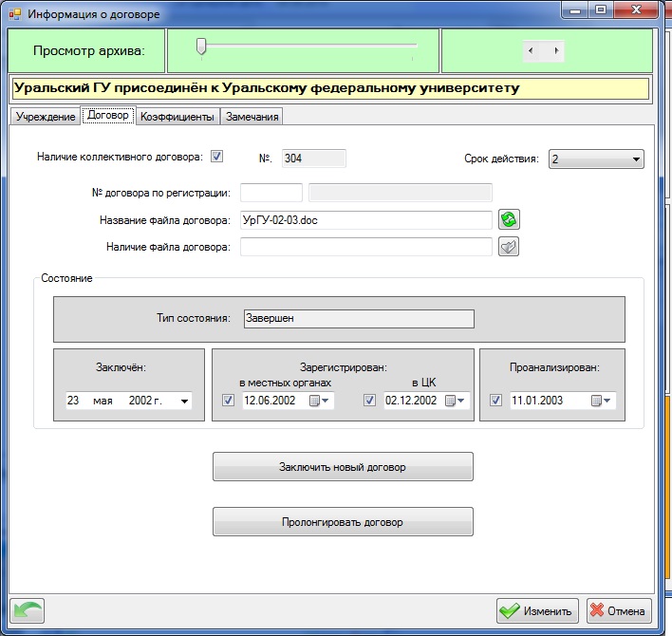Toggle Наличие коллективного договора checkbox
The image size is (672, 636).
click(x=216, y=157)
